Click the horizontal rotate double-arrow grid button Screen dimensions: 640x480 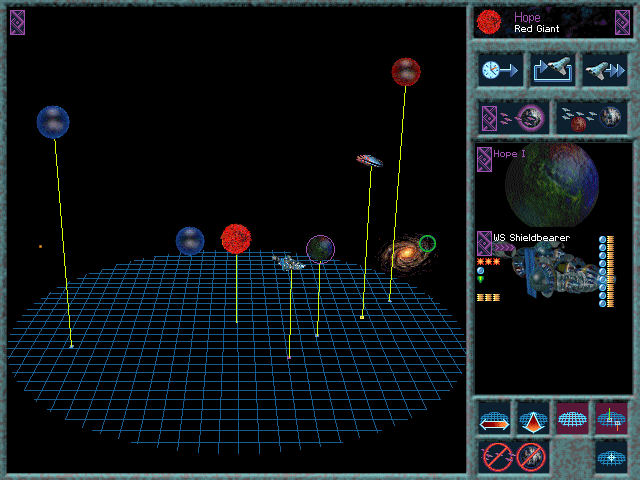click(494, 418)
